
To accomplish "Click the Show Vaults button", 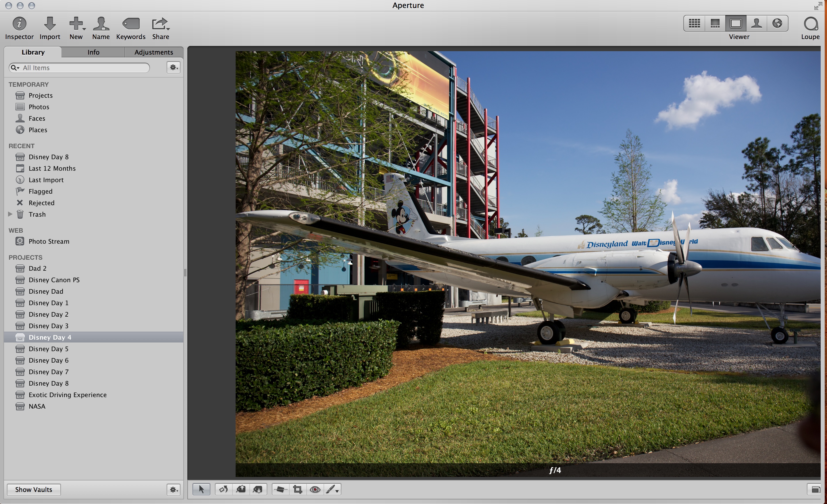I will 34,489.
